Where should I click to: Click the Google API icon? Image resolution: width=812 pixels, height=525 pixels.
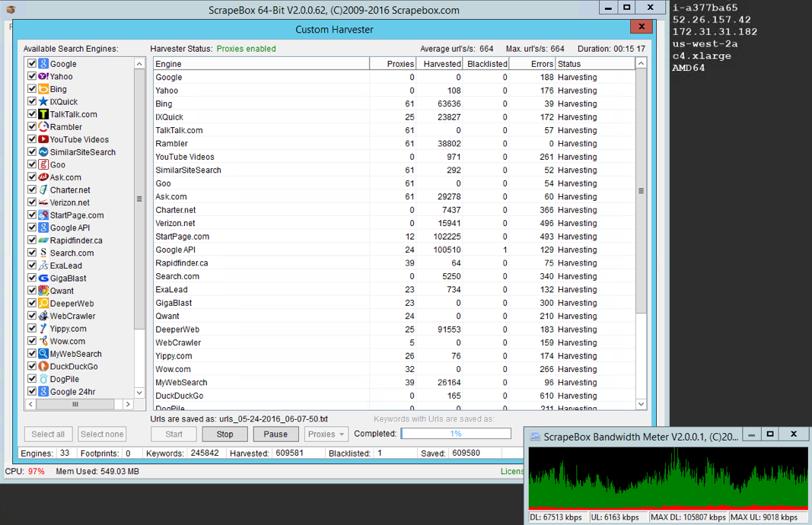[x=43, y=228]
